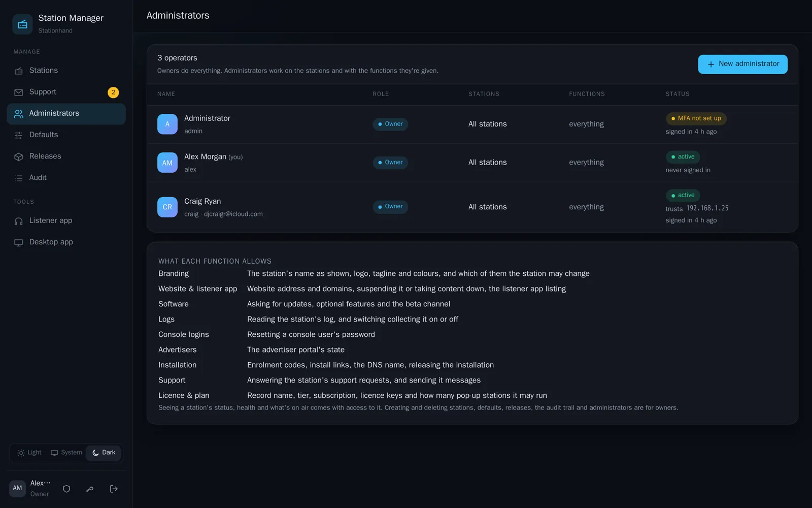
Task: Switch theme to System
Action: pyautogui.click(x=66, y=453)
